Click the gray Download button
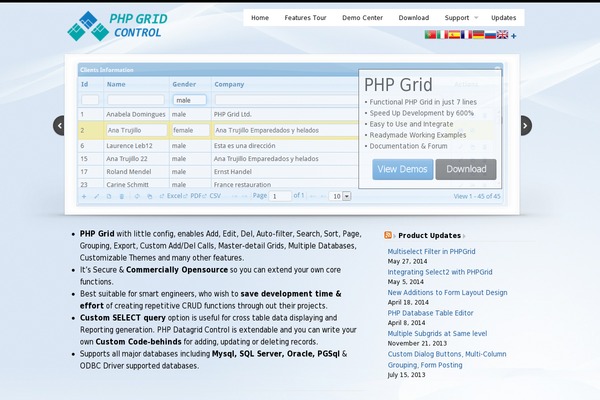This screenshot has width=600, height=400. (466, 169)
